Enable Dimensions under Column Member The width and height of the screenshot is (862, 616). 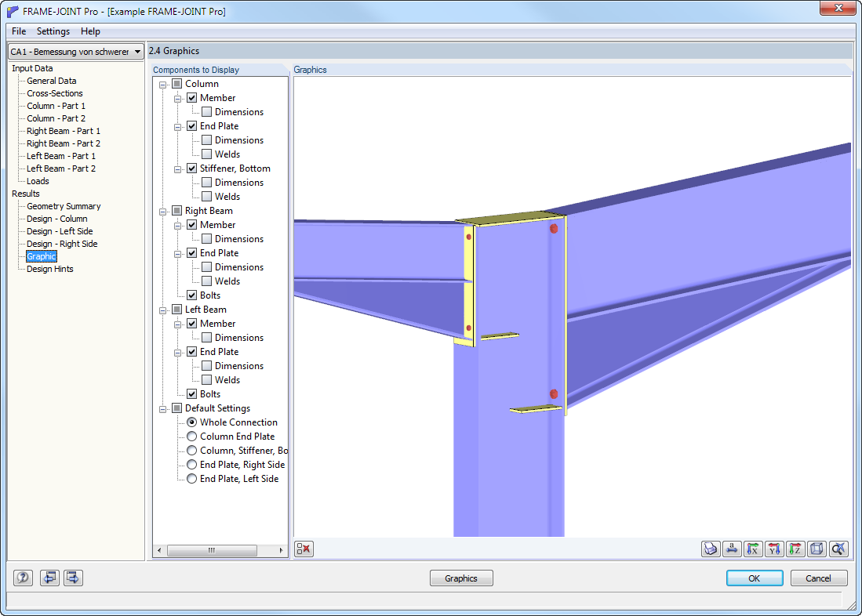207,112
